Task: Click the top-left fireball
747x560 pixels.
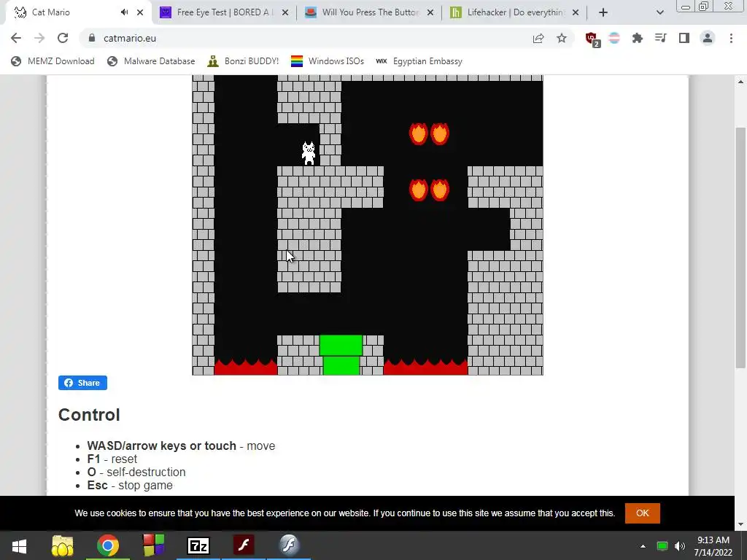Action: [418, 134]
